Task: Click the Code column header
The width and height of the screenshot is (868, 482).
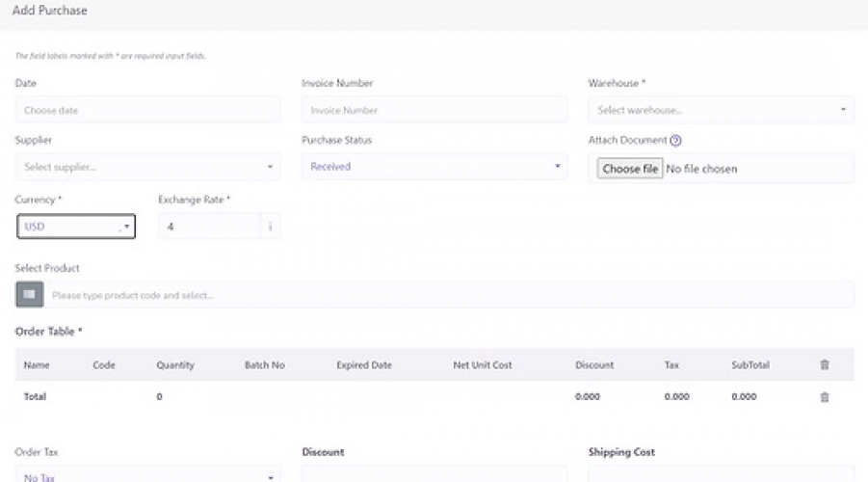Action: click(x=104, y=365)
